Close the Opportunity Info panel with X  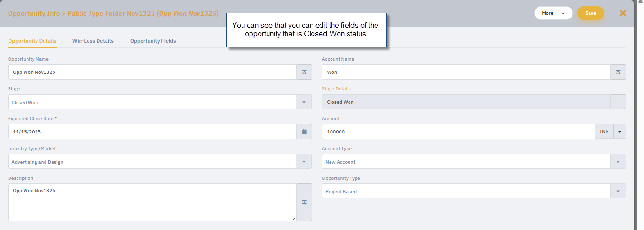click(623, 13)
